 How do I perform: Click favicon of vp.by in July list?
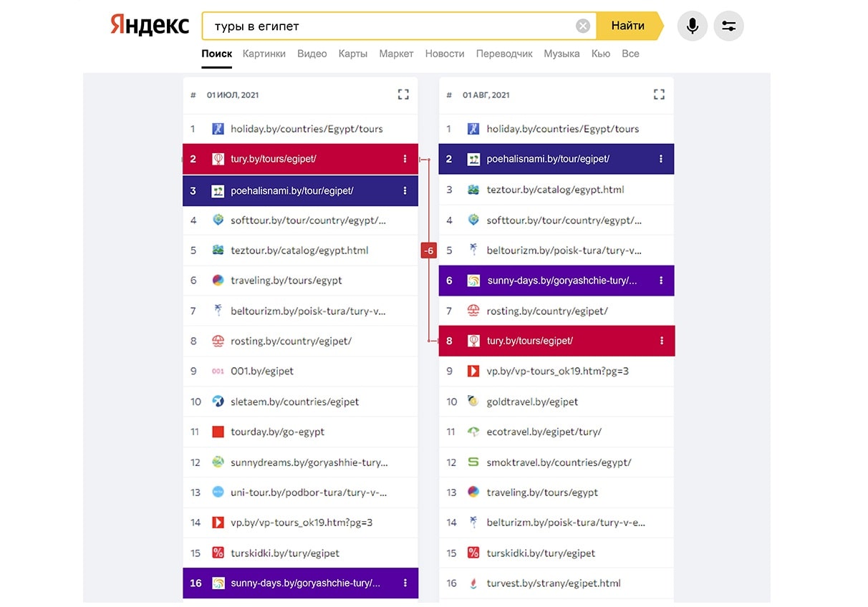point(218,523)
